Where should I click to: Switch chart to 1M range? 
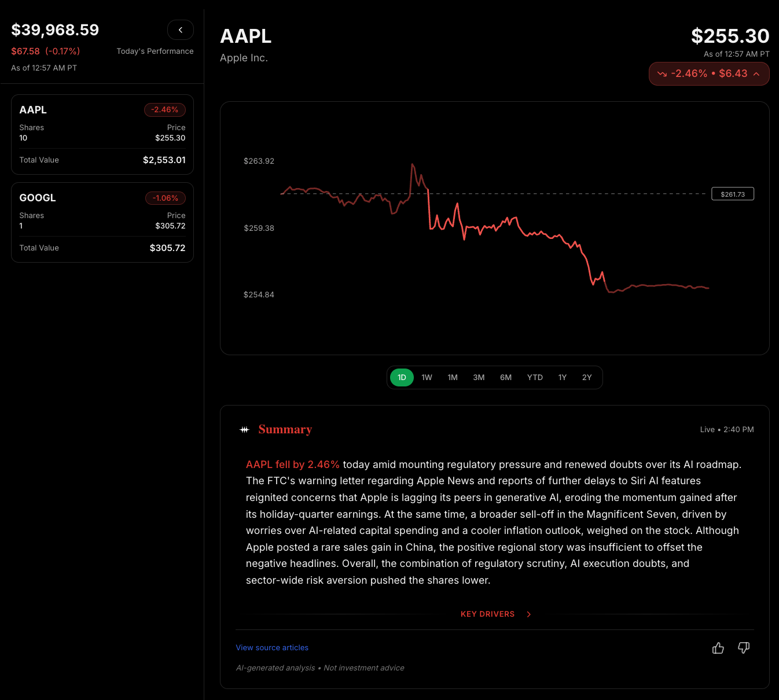pos(453,377)
